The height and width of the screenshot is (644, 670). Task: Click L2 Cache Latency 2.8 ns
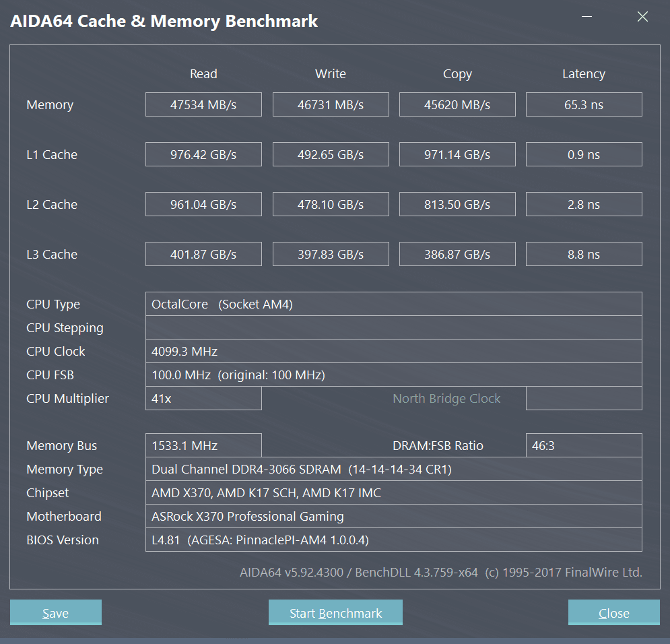(584, 204)
